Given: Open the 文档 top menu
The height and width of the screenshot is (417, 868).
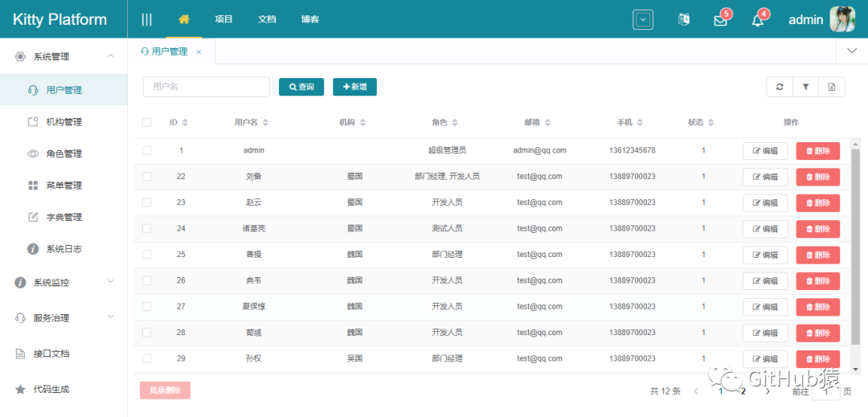Looking at the screenshot, I should click(267, 18).
